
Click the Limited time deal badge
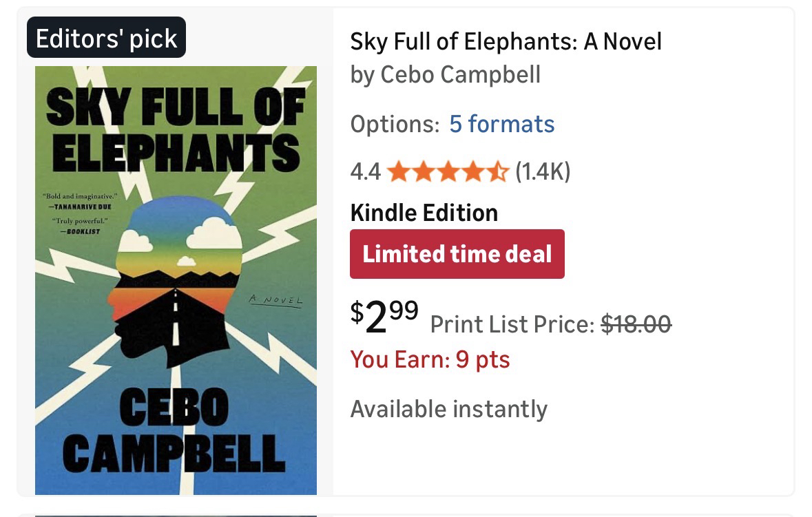point(457,254)
